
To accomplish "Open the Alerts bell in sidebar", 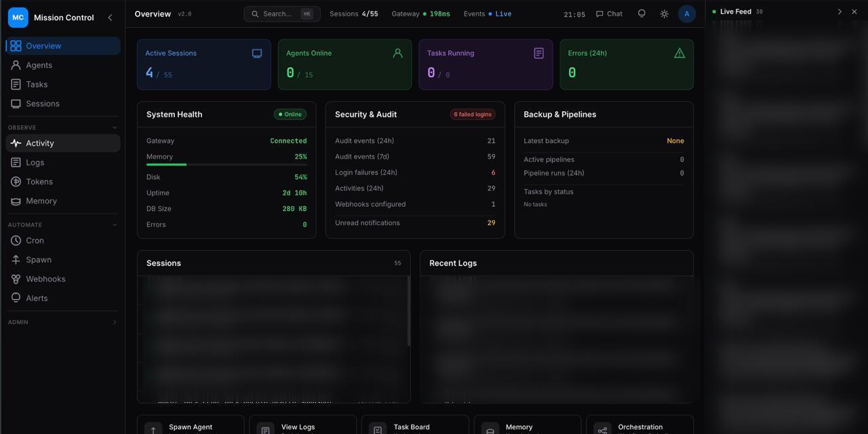I will coord(16,298).
